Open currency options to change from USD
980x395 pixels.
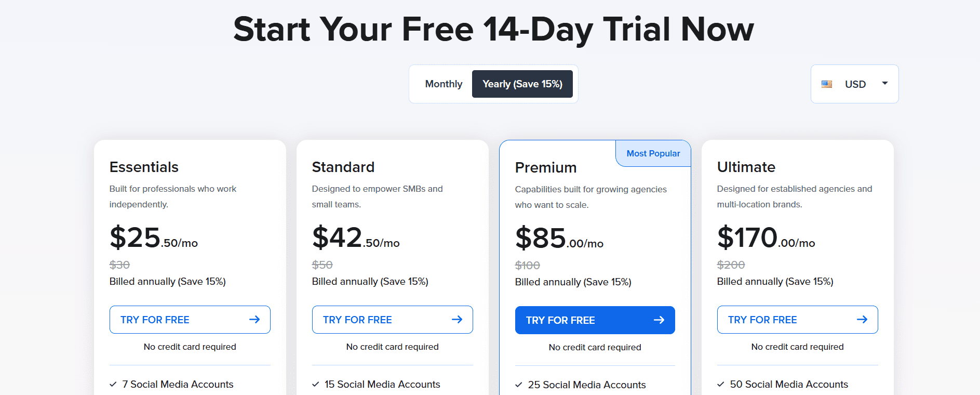854,84
